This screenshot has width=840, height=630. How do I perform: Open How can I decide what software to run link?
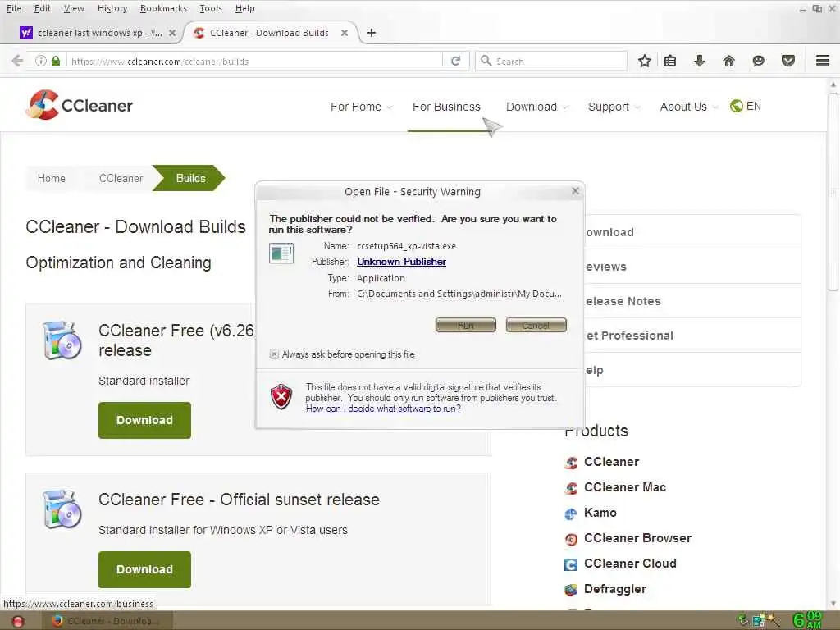click(x=383, y=409)
